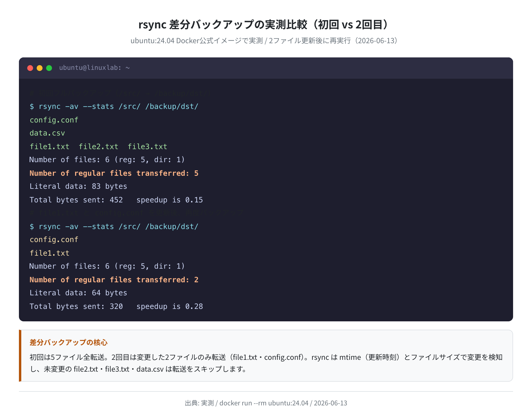The image size is (532, 419).
Task: Select the yellow 'file1.txt' on its own line
Action: (49, 253)
